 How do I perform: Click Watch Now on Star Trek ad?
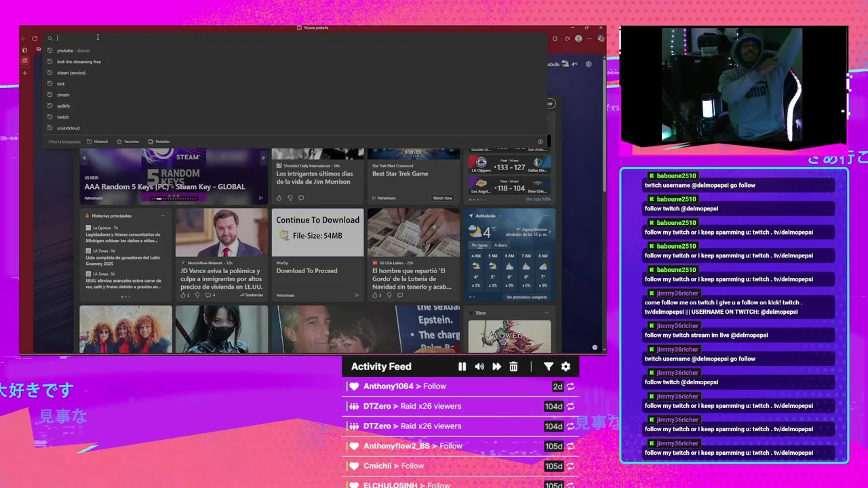pos(442,198)
